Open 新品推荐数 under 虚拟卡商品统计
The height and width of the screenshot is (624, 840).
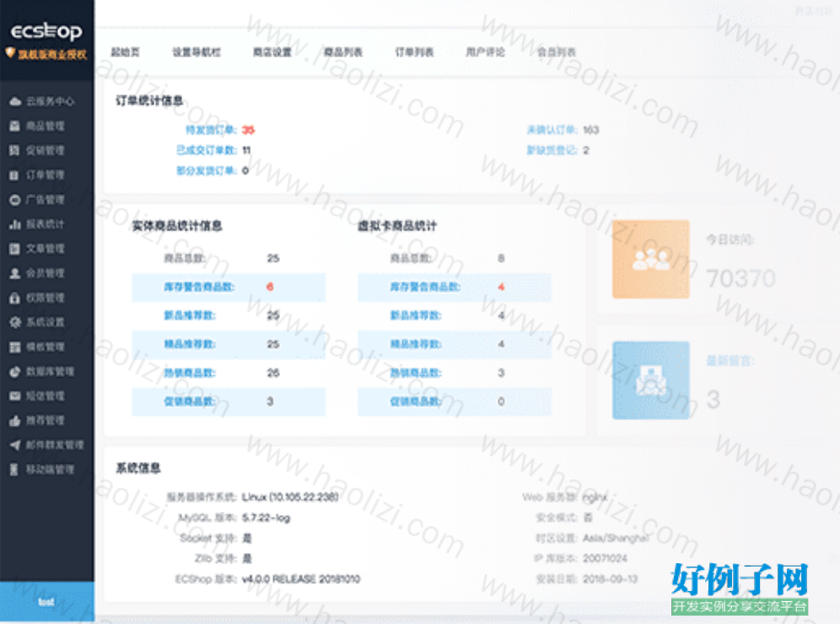tap(416, 315)
